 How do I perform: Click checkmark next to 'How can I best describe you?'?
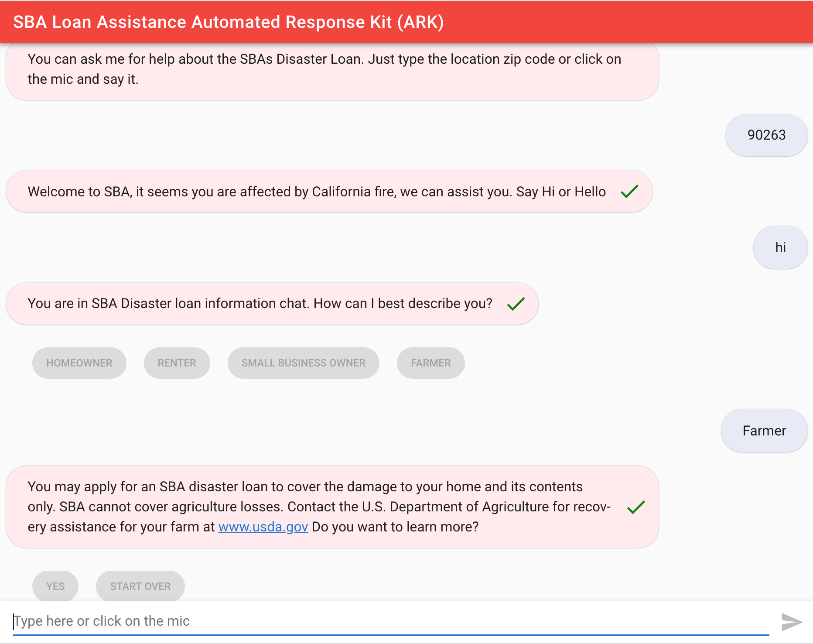[x=516, y=304]
